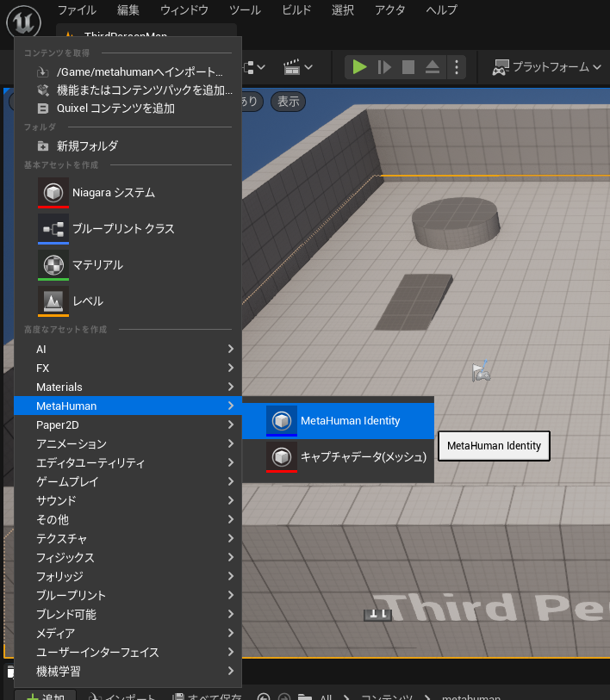Viewport: 610px width, 700px height.
Task: Click the stop playback button
Action: pos(408,67)
